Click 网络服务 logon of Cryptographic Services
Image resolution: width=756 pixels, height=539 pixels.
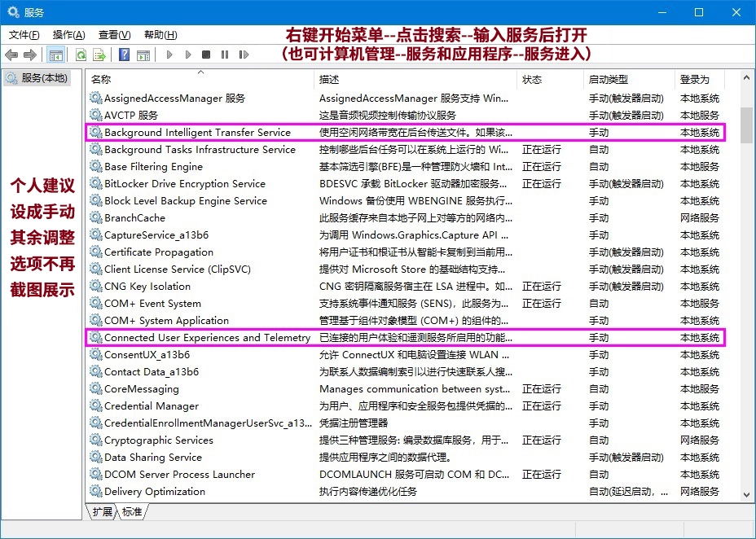pyautogui.click(x=700, y=440)
